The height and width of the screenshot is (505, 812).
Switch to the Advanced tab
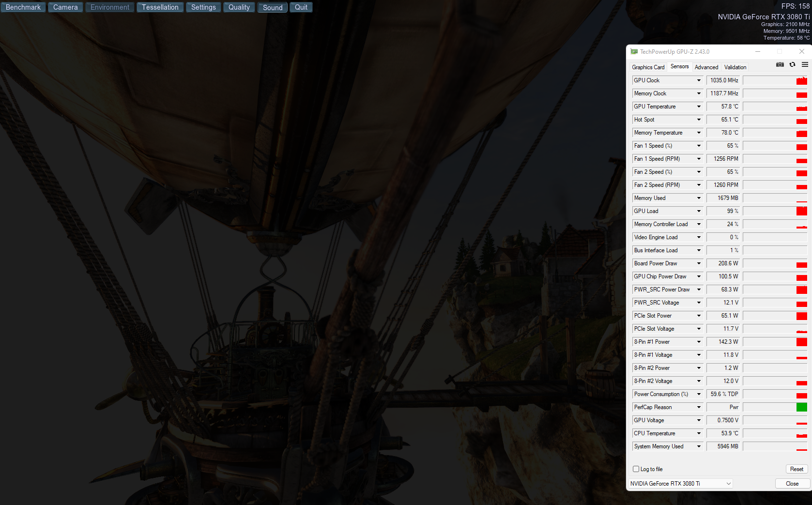706,67
